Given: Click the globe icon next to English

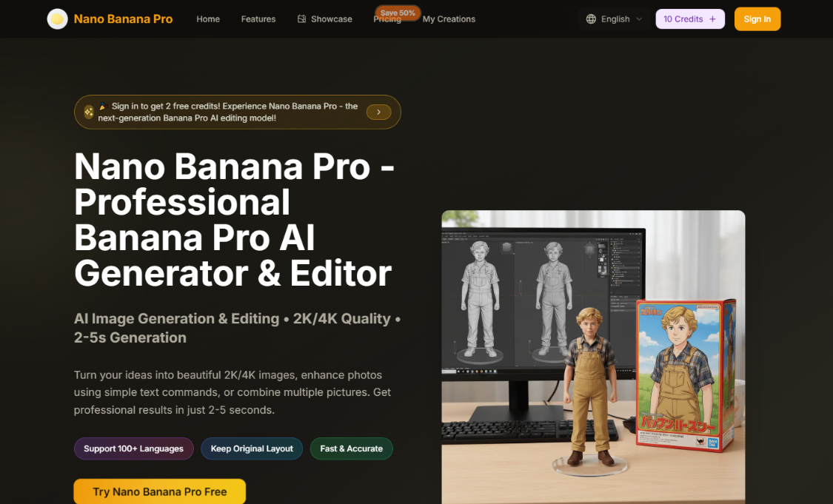Looking at the screenshot, I should [590, 19].
